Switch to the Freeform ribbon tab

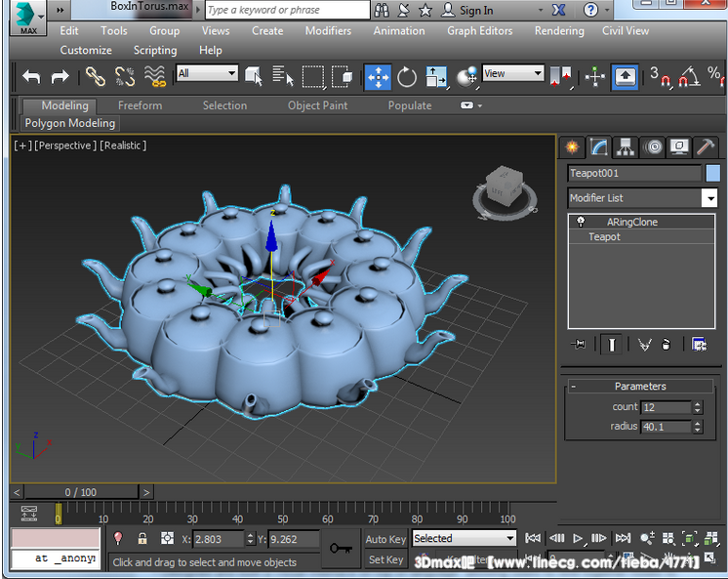(140, 105)
